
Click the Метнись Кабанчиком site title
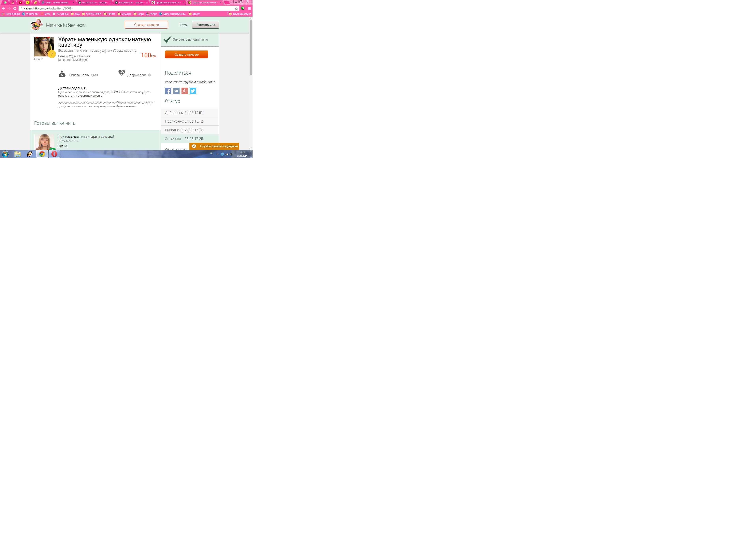pyautogui.click(x=66, y=25)
